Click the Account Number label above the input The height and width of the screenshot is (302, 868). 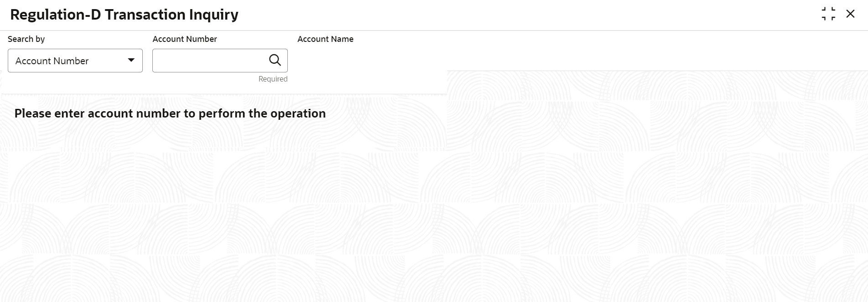point(185,39)
